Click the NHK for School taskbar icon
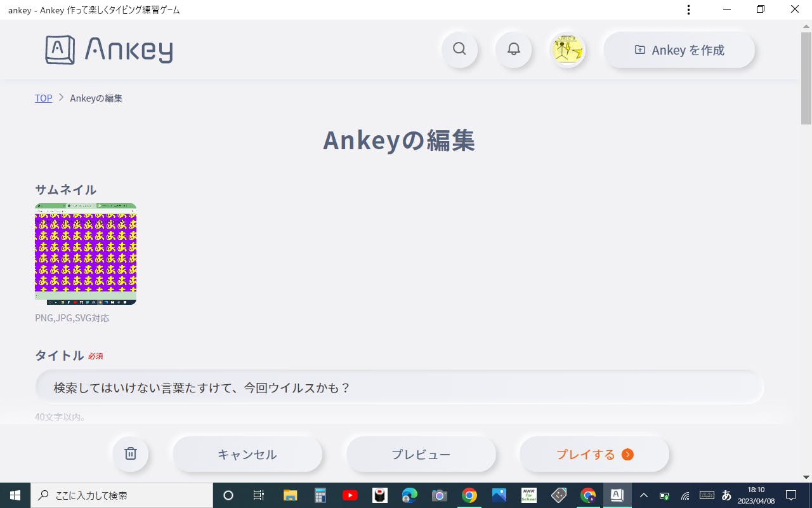This screenshot has width=812, height=508. [528, 495]
